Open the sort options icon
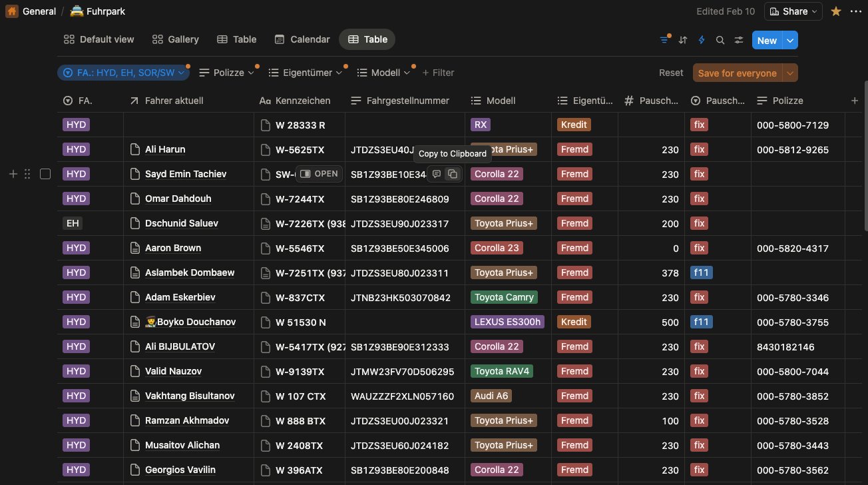 682,40
